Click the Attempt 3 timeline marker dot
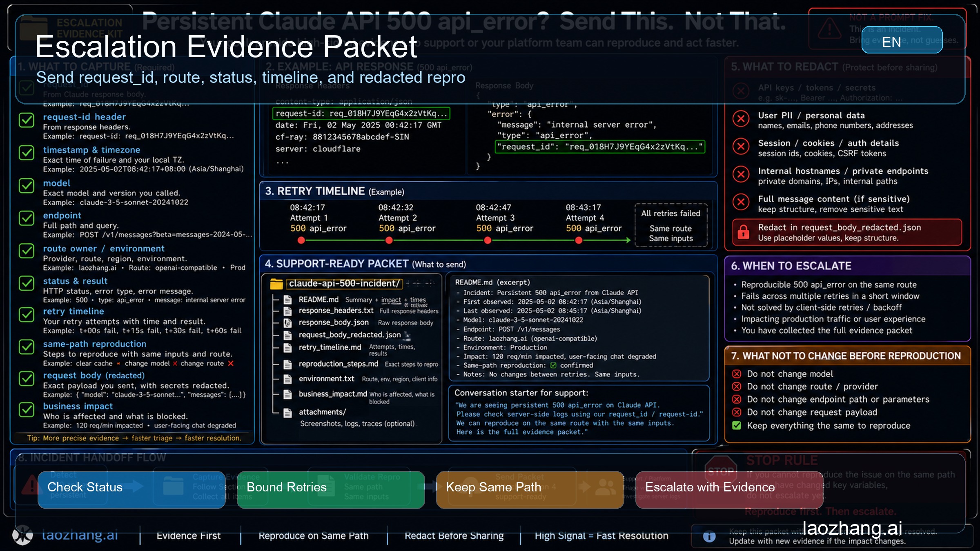 [488, 240]
